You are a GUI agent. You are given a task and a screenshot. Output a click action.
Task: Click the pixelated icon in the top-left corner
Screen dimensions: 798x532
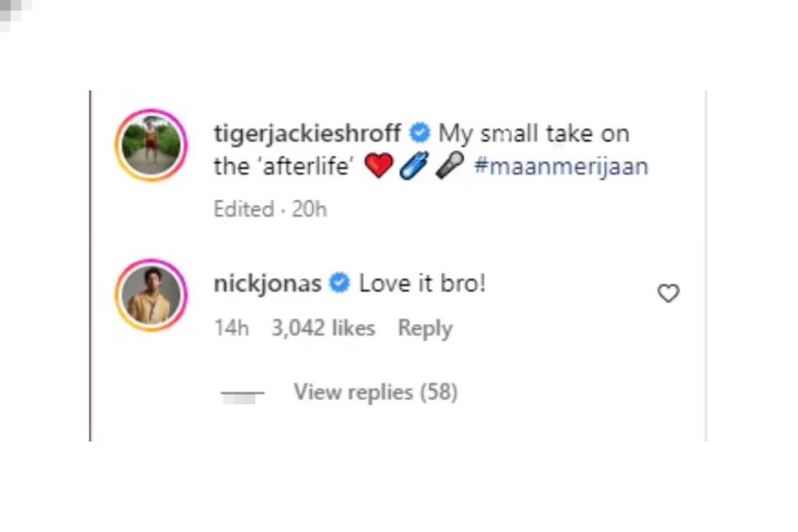point(16,14)
